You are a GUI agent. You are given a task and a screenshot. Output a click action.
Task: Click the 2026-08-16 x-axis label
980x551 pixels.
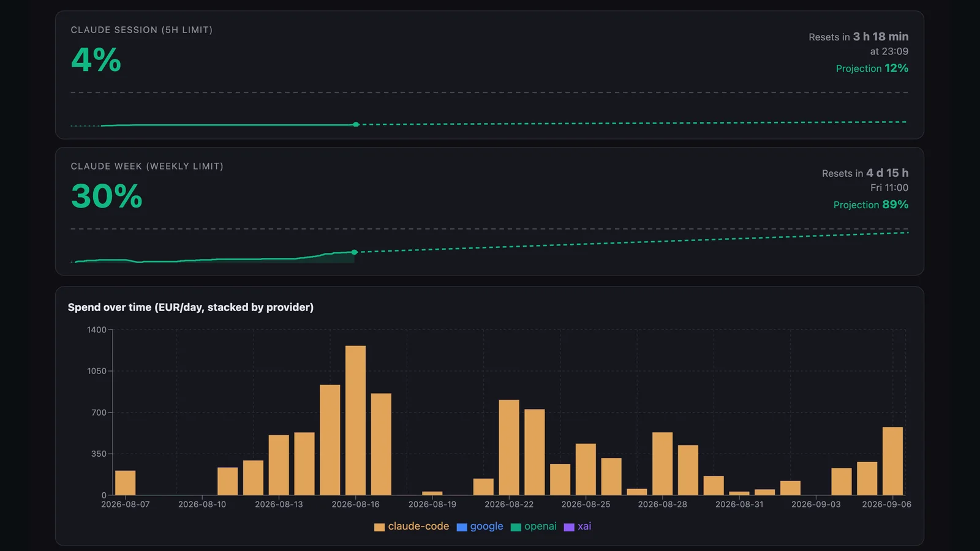[356, 504]
